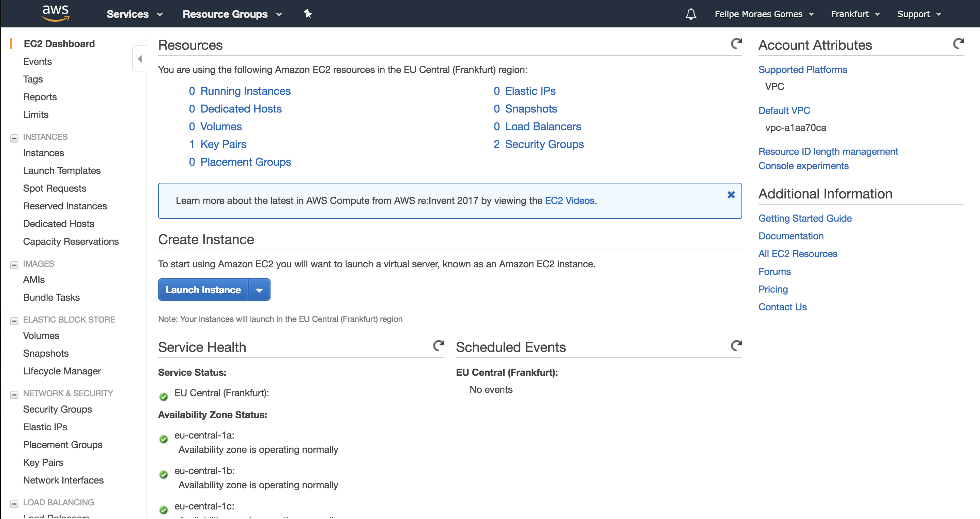Open Reserved Instances in the sidebar
The width and height of the screenshot is (980, 519).
(65, 206)
